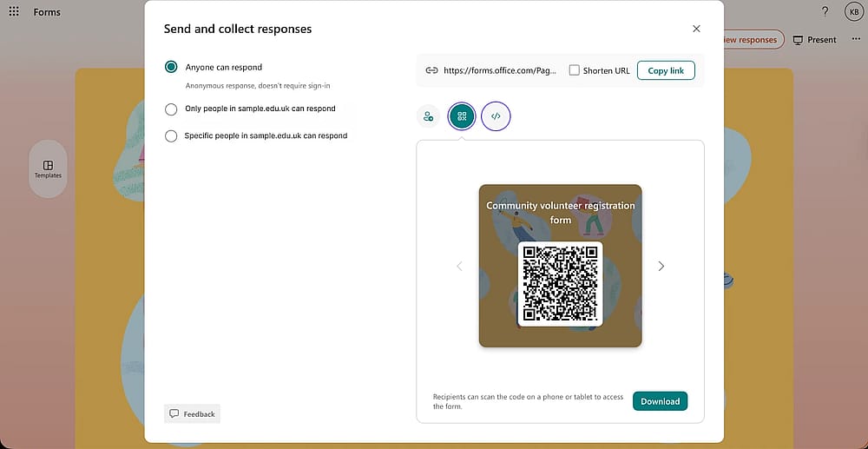Click the forms.office.com URL field
This screenshot has width=868, height=449.
click(501, 70)
